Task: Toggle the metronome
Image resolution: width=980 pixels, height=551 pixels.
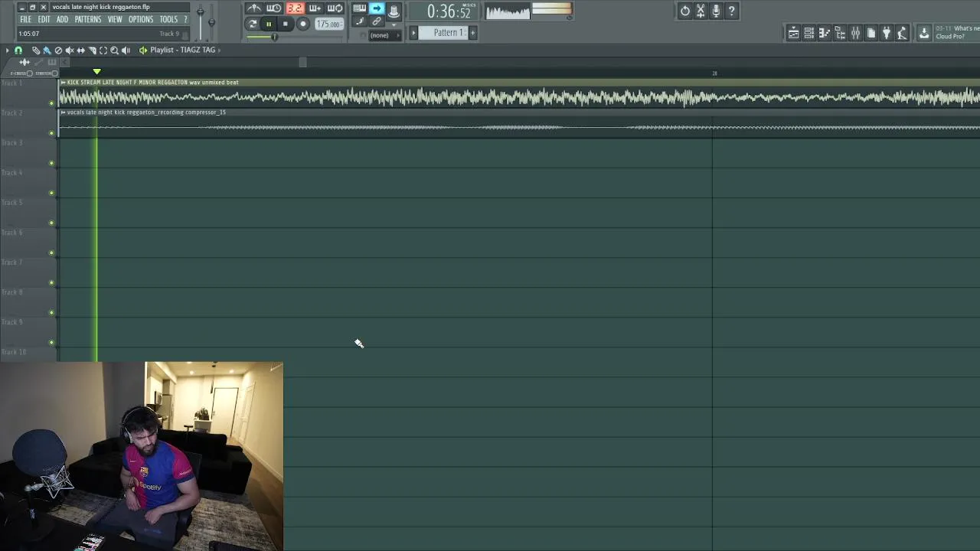Action: tap(253, 8)
